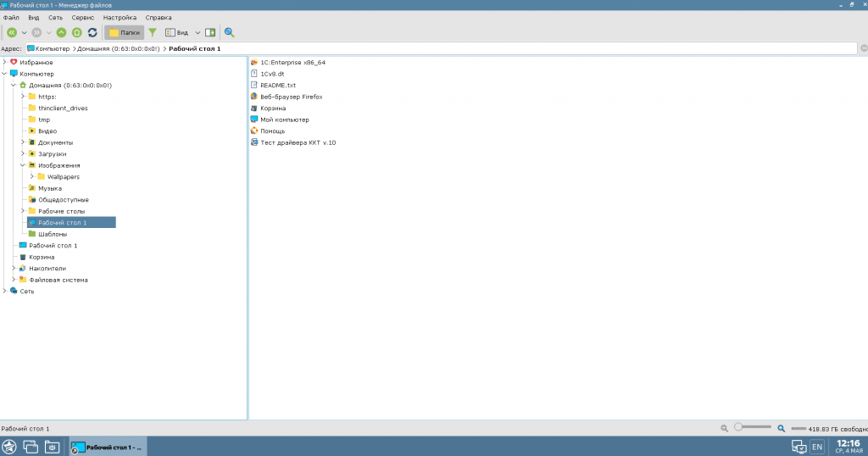Switch to Рабочий стол 1 taskbar window
This screenshot has width=868, height=456.
(108, 448)
